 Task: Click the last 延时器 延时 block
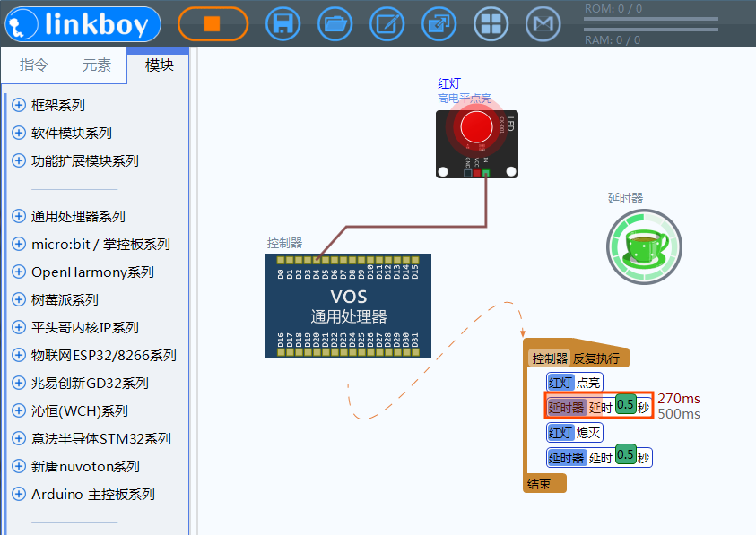[599, 457]
